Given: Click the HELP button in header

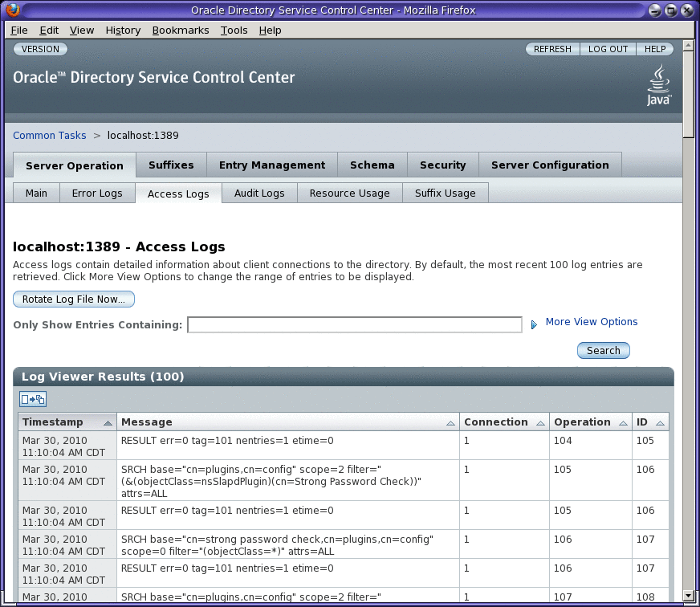Looking at the screenshot, I should [x=655, y=49].
